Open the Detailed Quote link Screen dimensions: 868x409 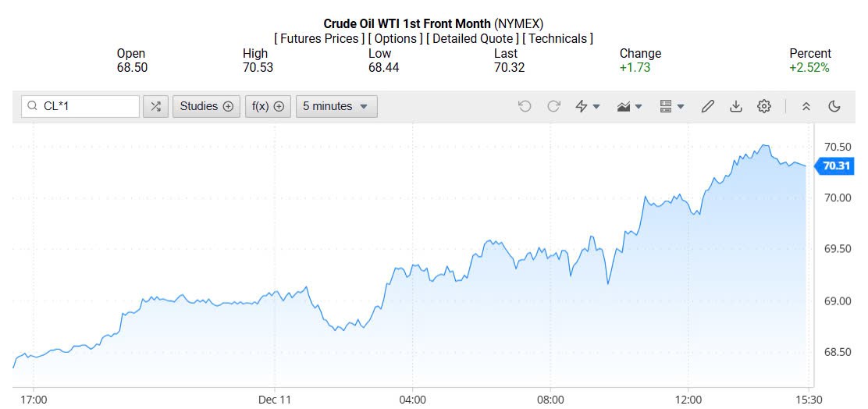[x=472, y=38]
